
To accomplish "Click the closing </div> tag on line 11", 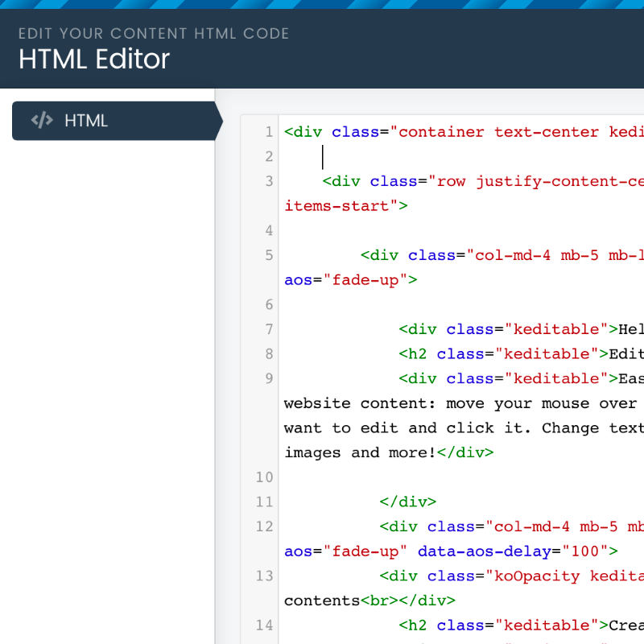I will [408, 502].
